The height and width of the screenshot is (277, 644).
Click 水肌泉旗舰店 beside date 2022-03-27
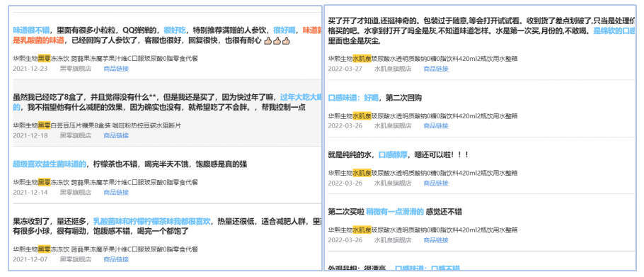pos(393,69)
